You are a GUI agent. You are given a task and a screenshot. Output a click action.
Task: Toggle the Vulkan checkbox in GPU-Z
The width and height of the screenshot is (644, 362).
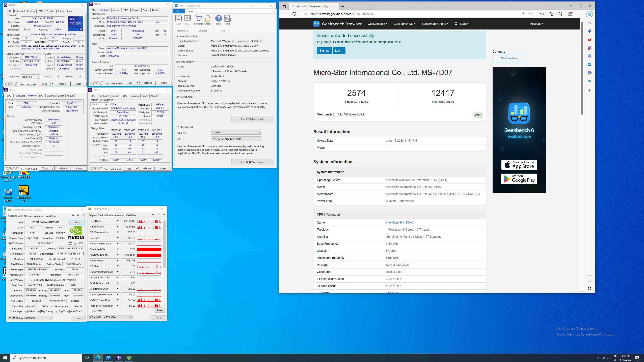26,311
